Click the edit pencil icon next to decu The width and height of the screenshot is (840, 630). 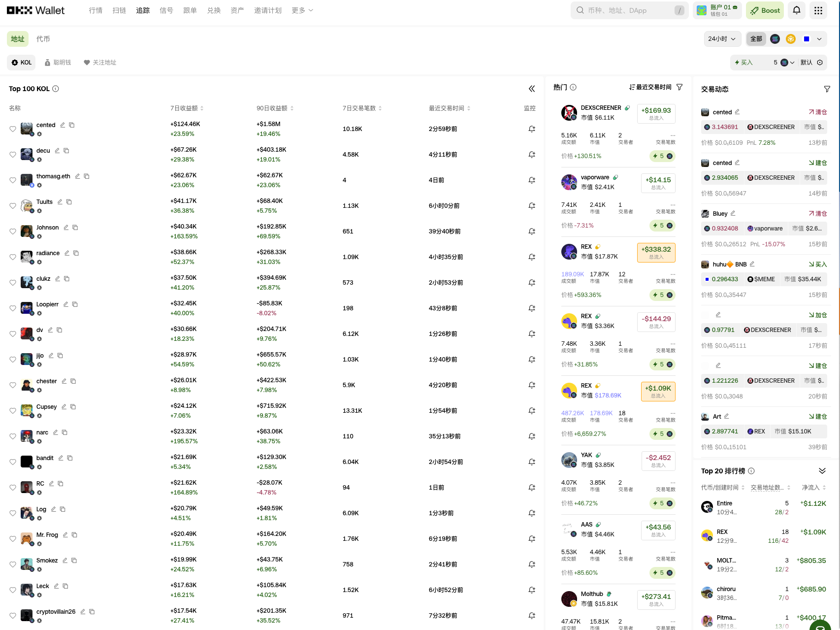pos(57,150)
